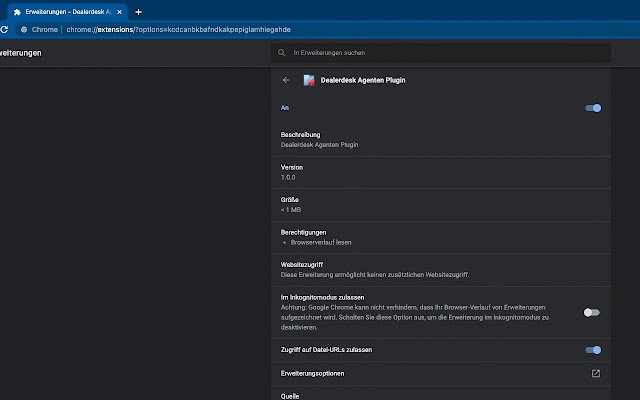Click the Größe value < 1 MB

[x=291, y=210]
